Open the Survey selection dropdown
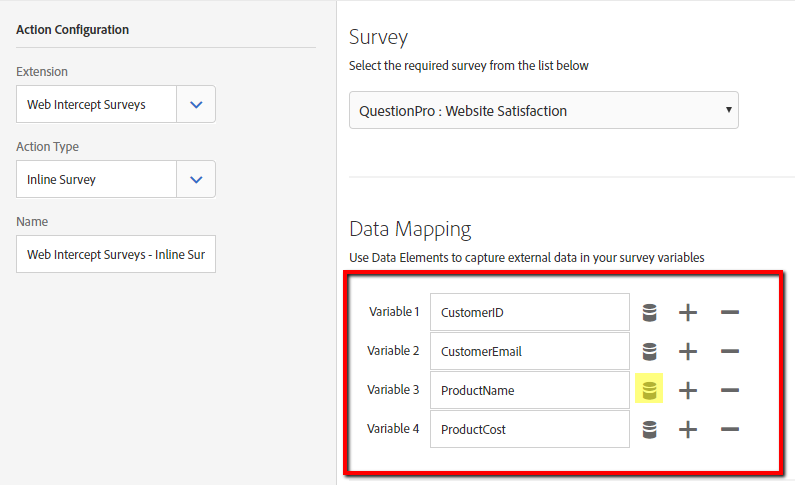The height and width of the screenshot is (485, 795). click(543, 111)
